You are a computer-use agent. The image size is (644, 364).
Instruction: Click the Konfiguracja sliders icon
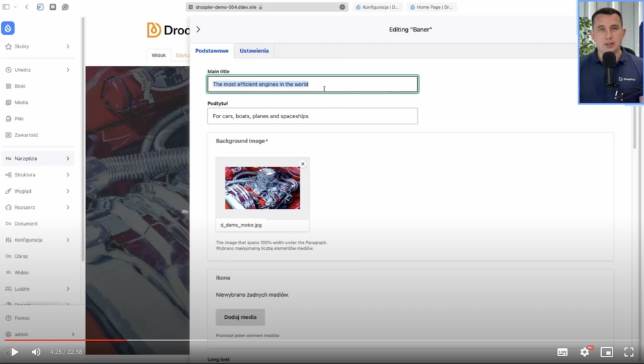click(x=8, y=240)
